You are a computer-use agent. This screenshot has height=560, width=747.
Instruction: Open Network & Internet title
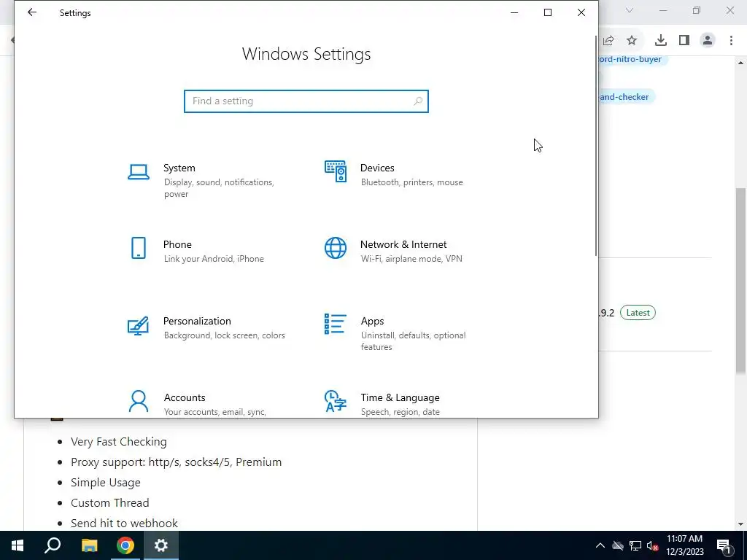403,244
